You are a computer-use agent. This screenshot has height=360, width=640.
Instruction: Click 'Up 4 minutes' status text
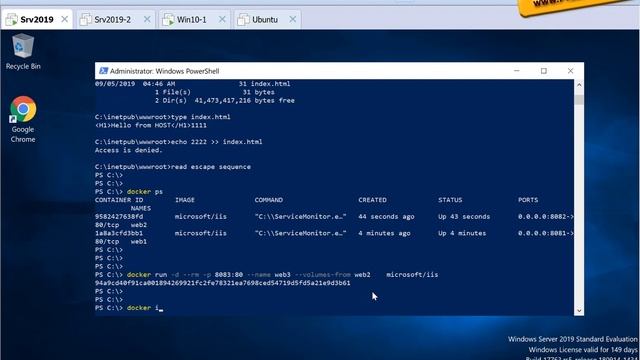pyautogui.click(x=462, y=233)
